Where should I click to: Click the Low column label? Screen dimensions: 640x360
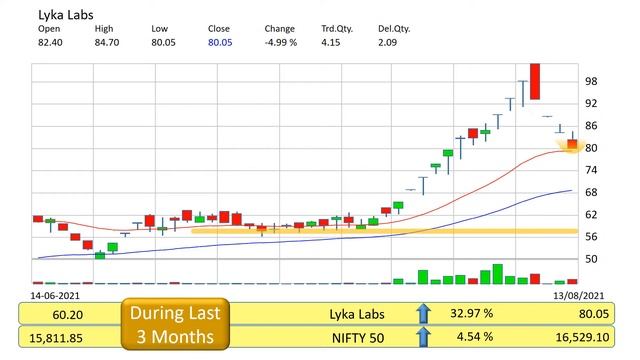[160, 29]
